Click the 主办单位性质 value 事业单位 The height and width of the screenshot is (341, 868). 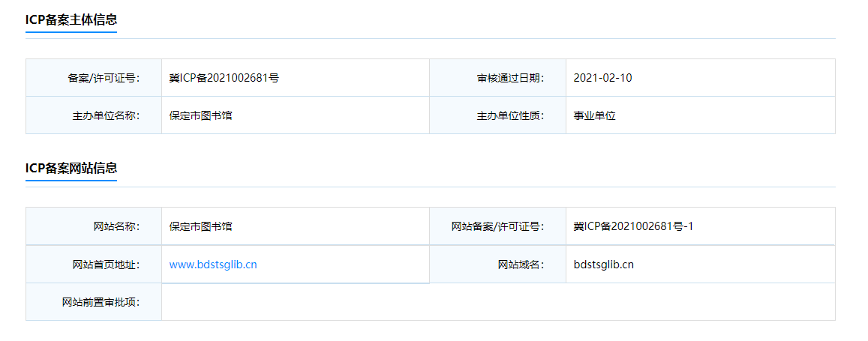(595, 116)
